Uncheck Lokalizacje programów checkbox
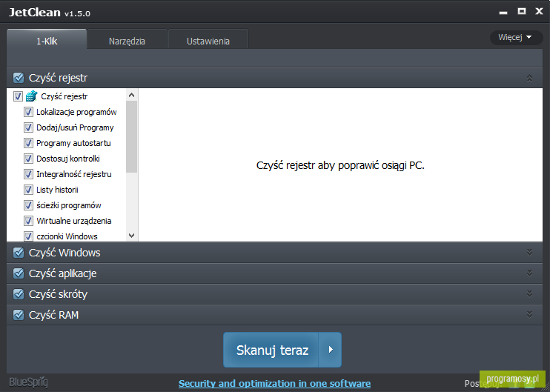 tap(28, 112)
